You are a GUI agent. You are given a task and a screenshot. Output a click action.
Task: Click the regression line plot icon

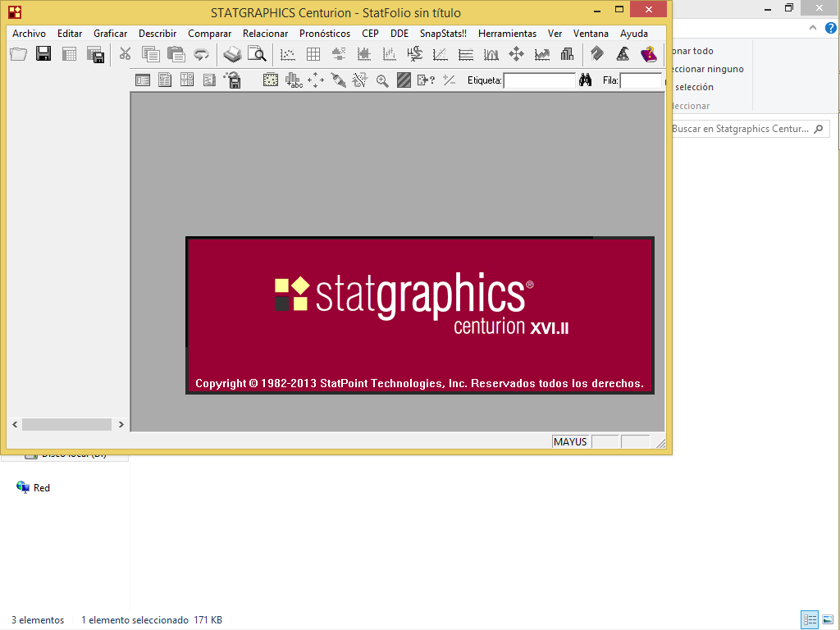click(x=440, y=54)
